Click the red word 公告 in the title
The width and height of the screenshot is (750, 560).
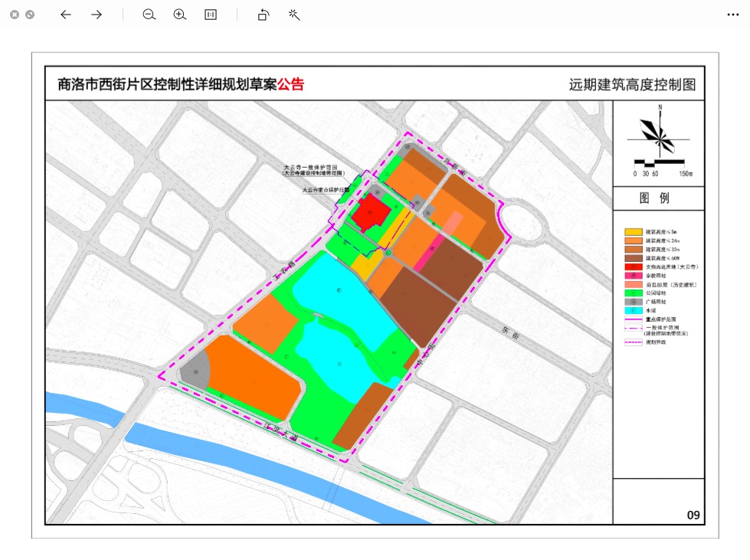tap(290, 84)
